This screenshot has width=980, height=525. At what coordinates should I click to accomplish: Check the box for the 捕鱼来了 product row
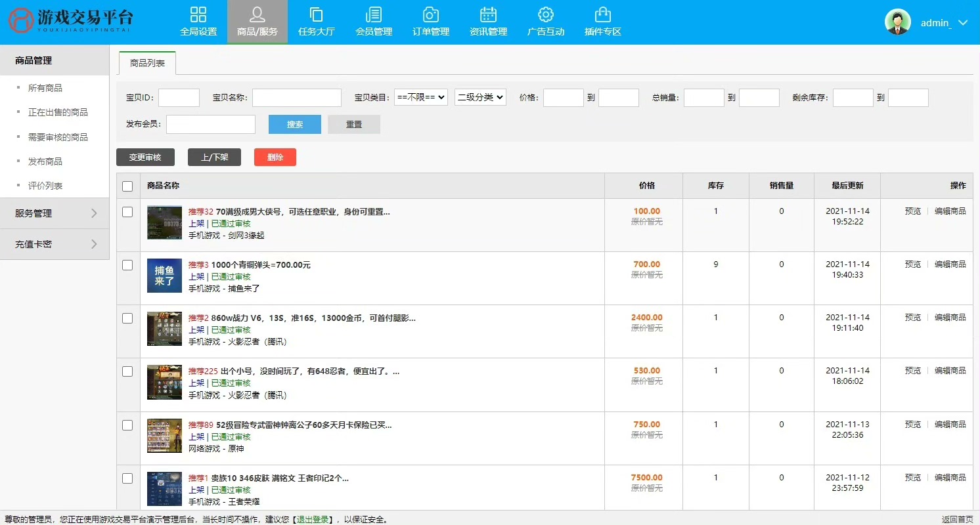127,265
